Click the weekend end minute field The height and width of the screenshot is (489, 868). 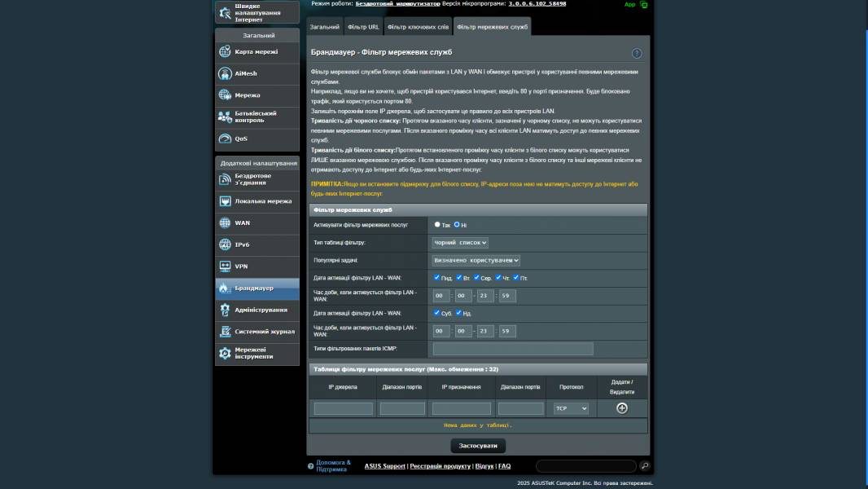(507, 331)
